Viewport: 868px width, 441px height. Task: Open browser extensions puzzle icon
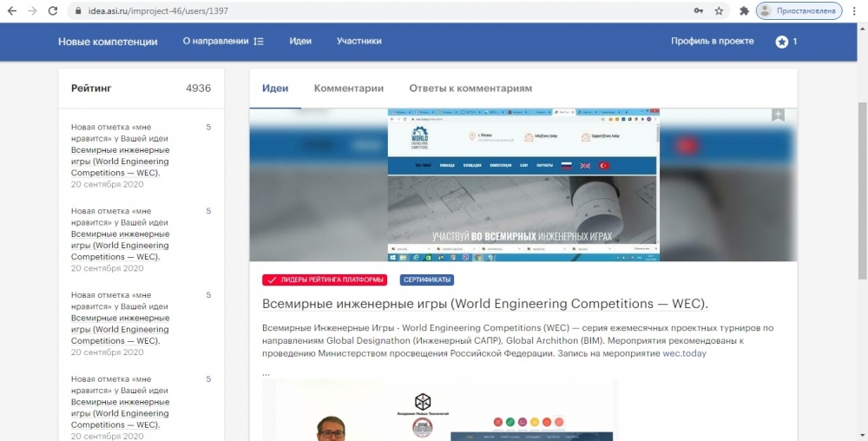pos(744,10)
